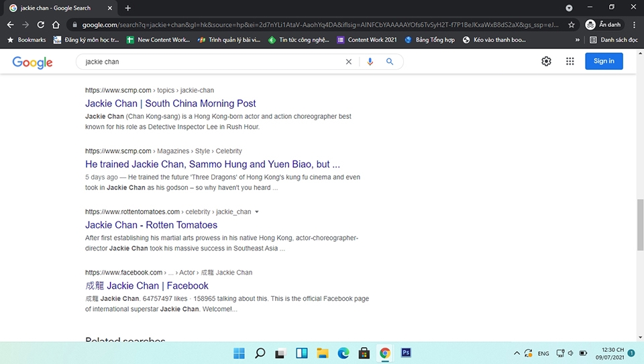Open the volume speaker icon
The image size is (644, 364).
(x=571, y=353)
